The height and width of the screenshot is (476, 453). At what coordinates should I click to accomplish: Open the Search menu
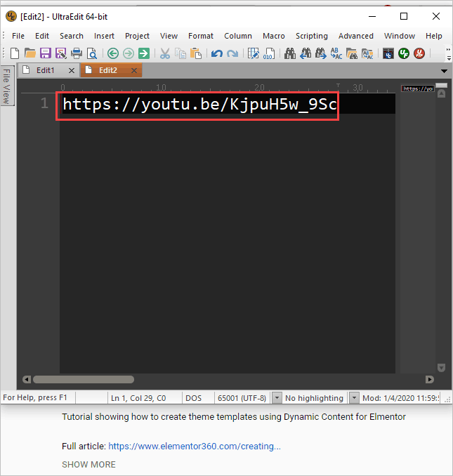pyautogui.click(x=72, y=36)
